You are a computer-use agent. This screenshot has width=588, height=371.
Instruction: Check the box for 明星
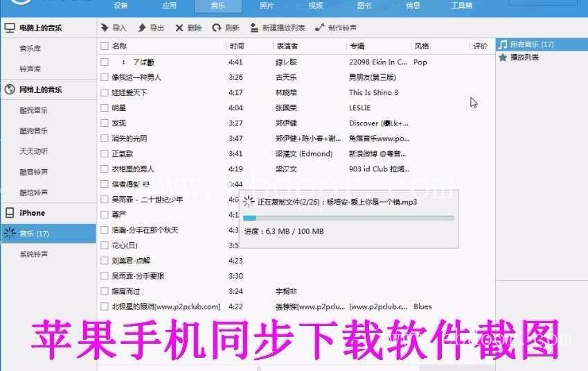click(x=105, y=107)
